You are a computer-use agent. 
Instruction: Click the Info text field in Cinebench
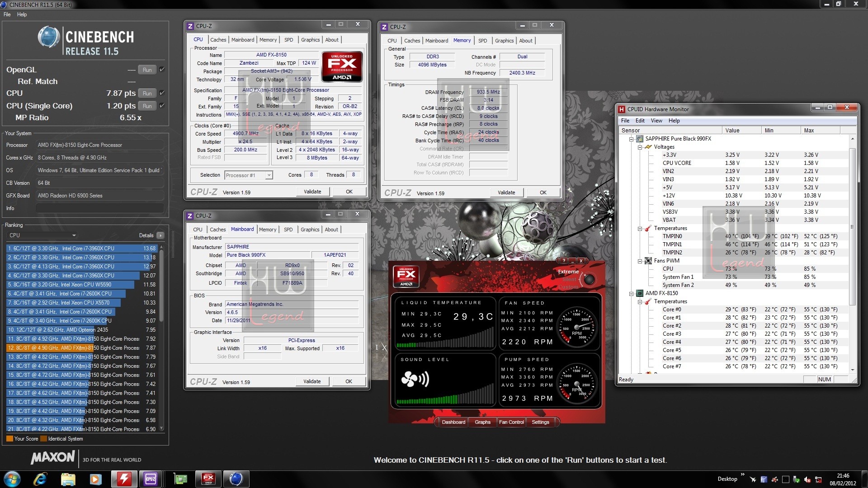99,208
